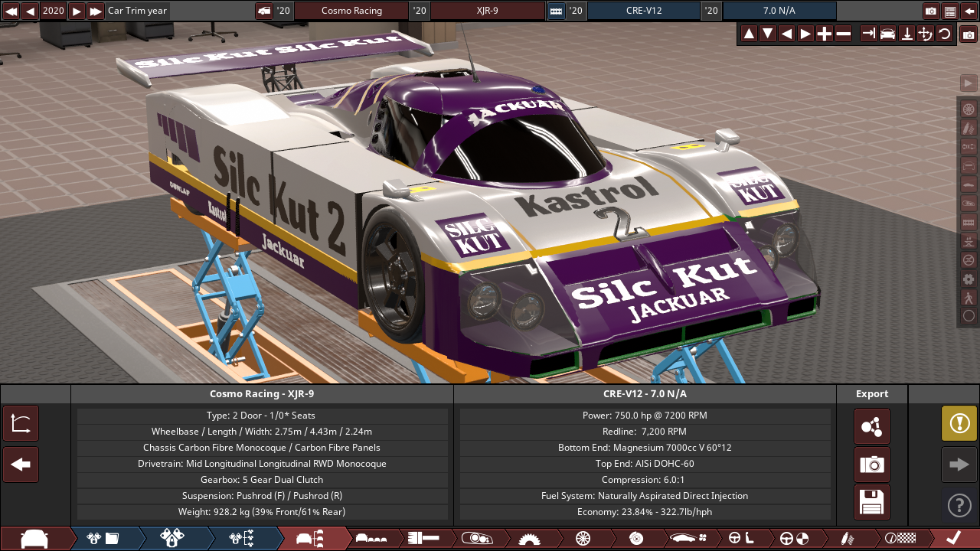Toggle suspension spring visibility
The width and height of the screenshot is (980, 551).
tap(969, 128)
